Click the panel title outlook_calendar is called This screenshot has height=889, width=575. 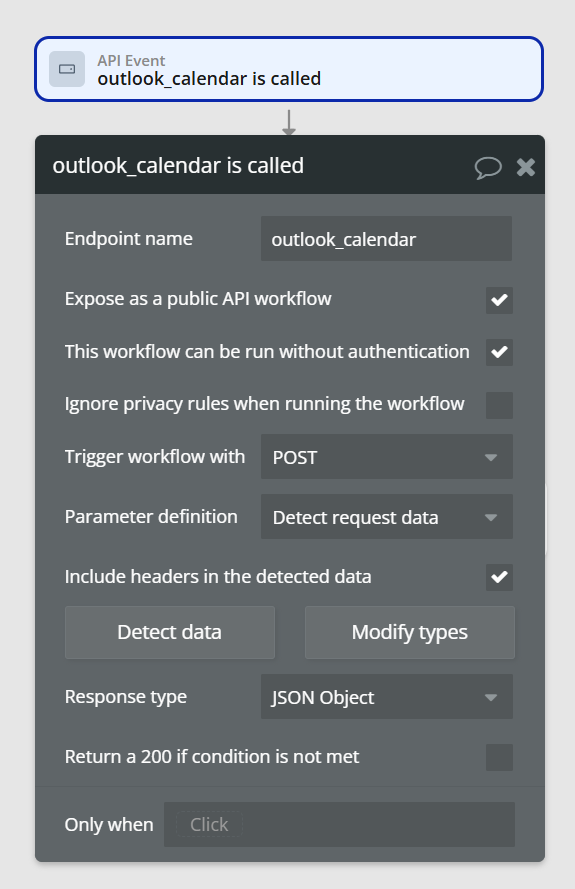point(178,166)
